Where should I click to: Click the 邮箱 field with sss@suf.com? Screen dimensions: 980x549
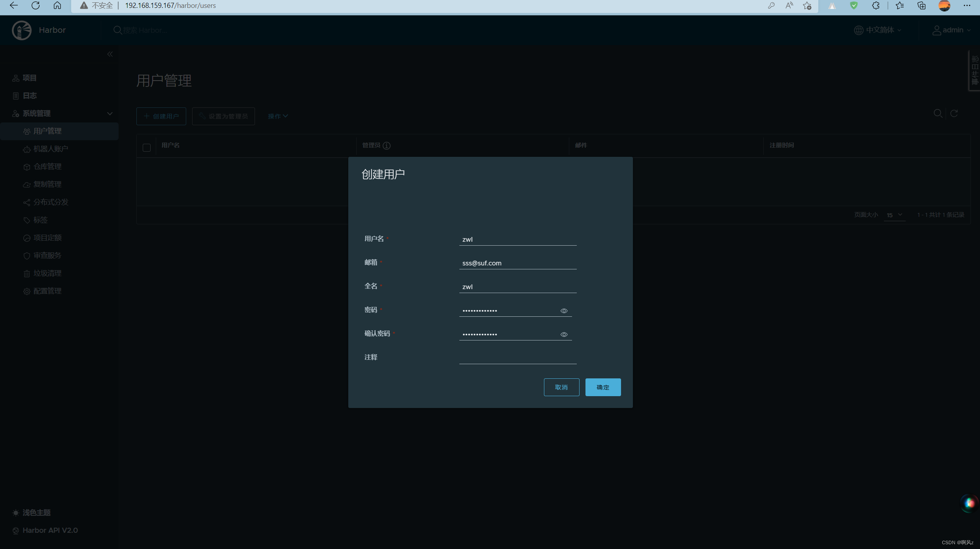click(518, 263)
